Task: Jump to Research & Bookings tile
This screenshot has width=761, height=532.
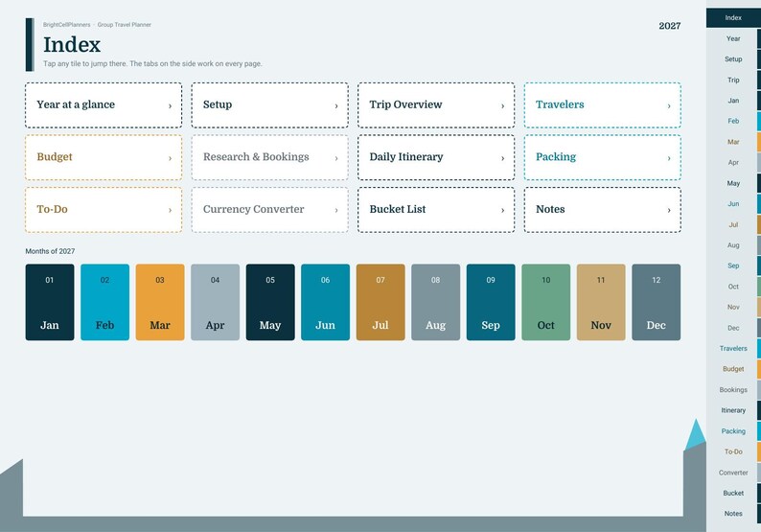Action: coord(270,158)
